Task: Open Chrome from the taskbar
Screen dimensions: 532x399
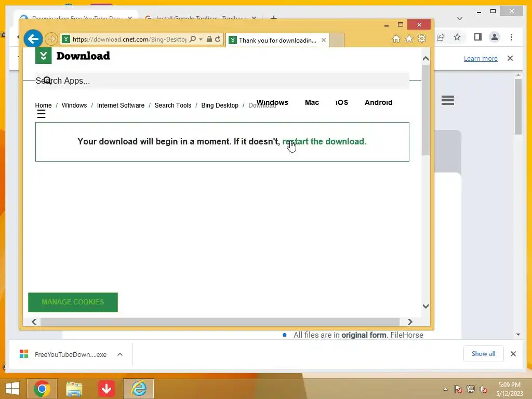Action: [x=42, y=389]
